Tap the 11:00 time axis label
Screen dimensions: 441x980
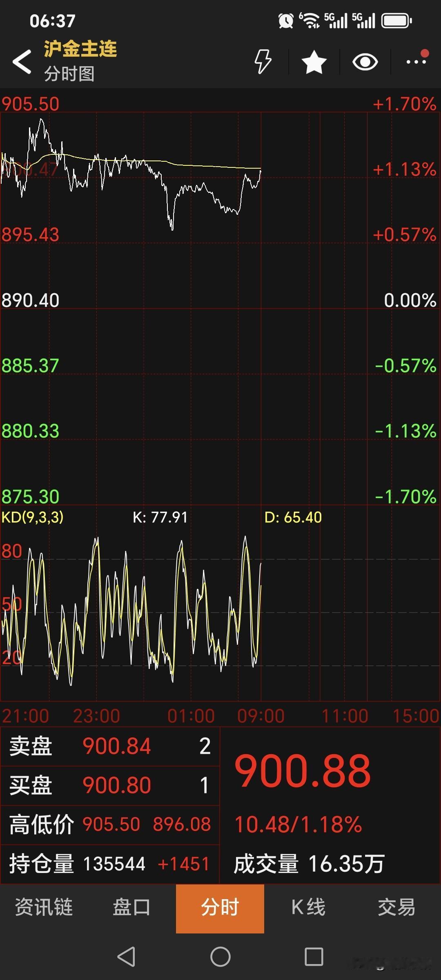click(x=345, y=716)
